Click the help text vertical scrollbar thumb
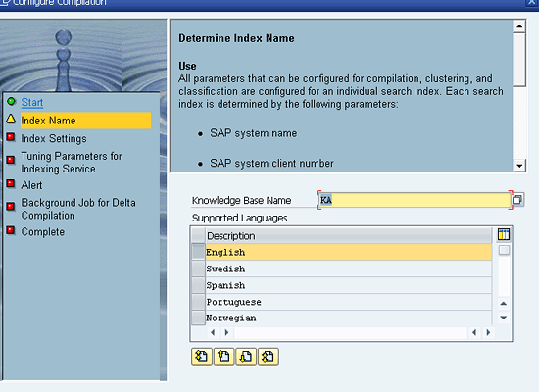 (x=519, y=60)
